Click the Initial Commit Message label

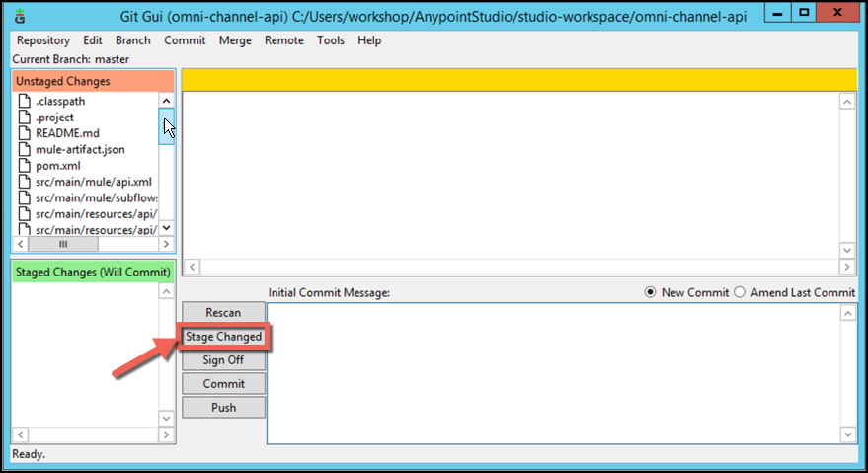coord(329,292)
